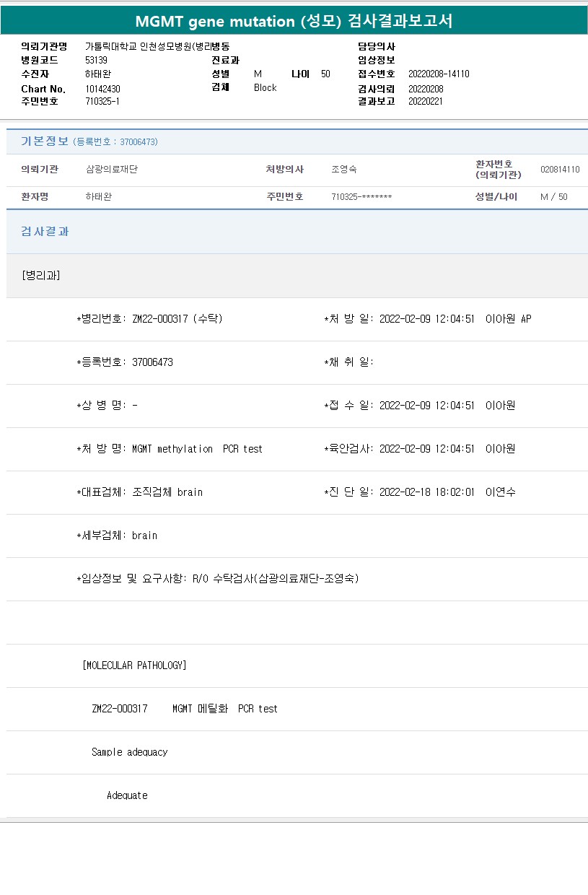Screen dimensions: 588x895
Task: Click the 기본정보 section header
Action: [45, 141]
